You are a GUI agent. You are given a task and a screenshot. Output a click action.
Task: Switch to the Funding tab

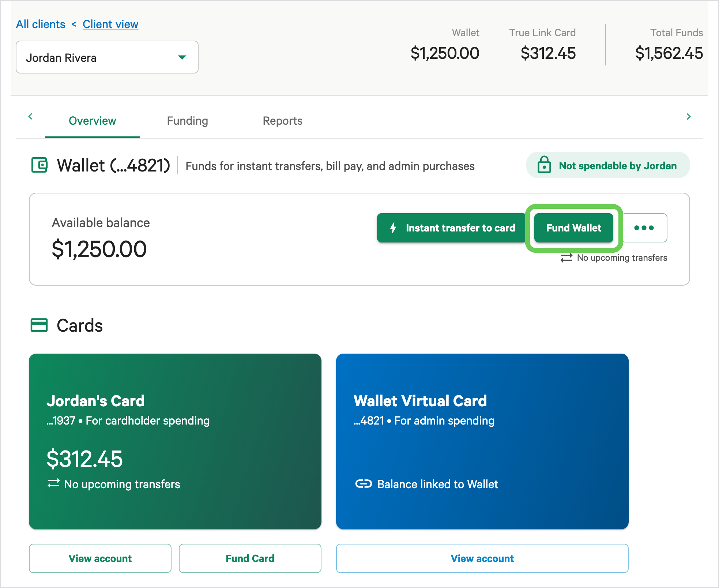(188, 121)
